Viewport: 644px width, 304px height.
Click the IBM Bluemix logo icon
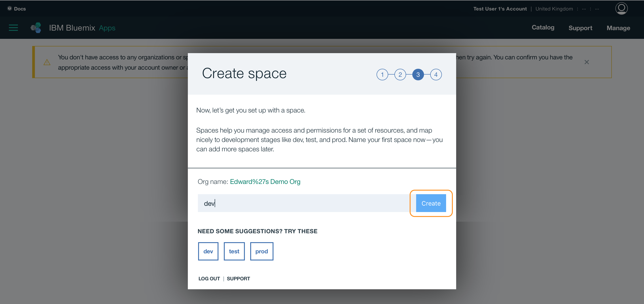pyautogui.click(x=36, y=28)
